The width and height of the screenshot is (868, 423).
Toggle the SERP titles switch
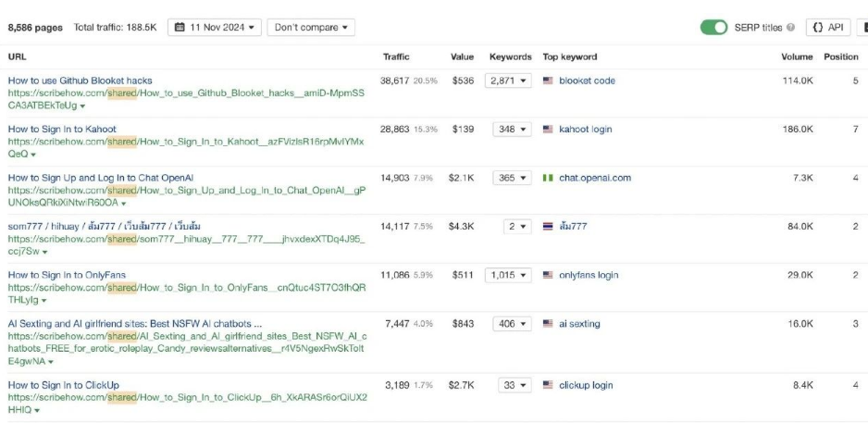coord(713,28)
